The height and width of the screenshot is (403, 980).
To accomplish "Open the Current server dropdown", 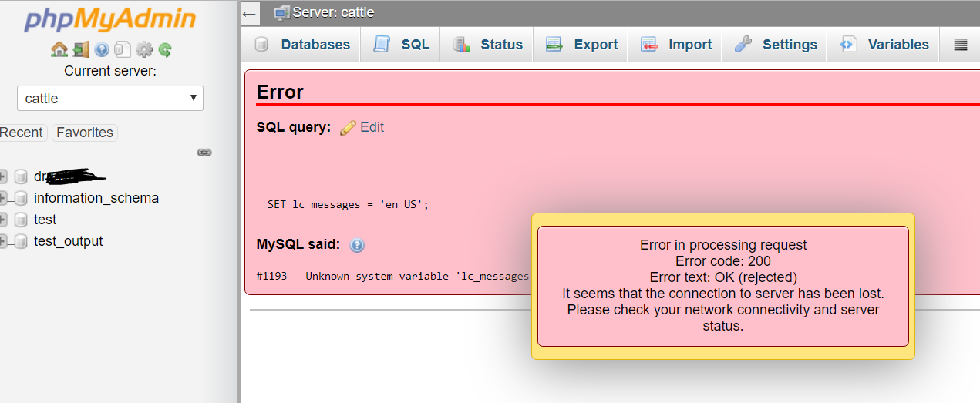I will [x=110, y=99].
